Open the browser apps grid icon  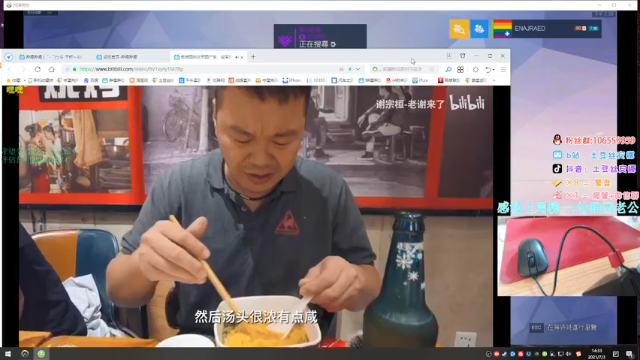click(460, 70)
